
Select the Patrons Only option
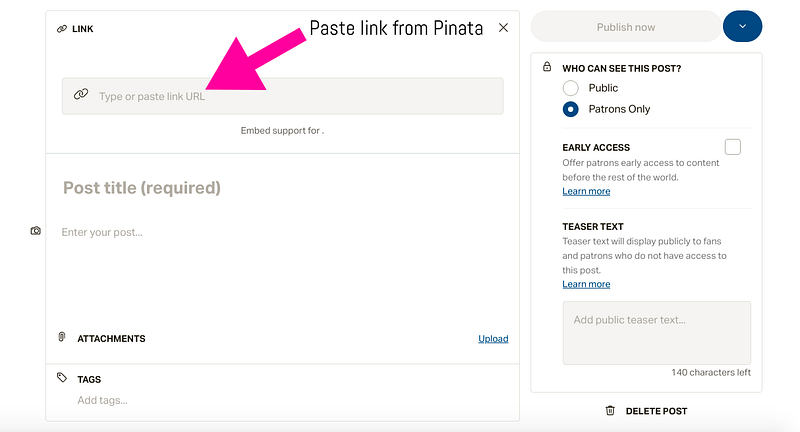point(571,109)
